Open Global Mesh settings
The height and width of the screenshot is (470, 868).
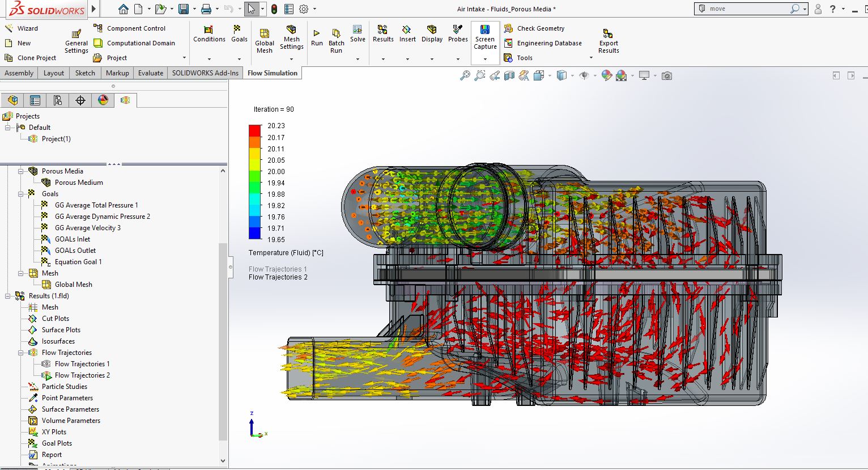click(265, 41)
